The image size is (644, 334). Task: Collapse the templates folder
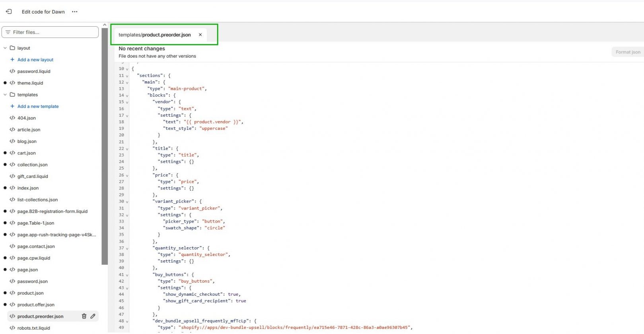click(x=5, y=95)
